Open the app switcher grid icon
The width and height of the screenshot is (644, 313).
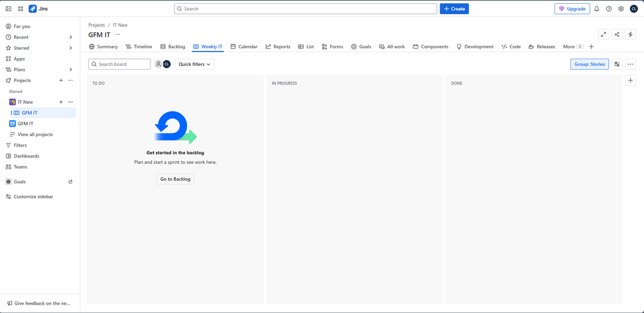click(21, 8)
